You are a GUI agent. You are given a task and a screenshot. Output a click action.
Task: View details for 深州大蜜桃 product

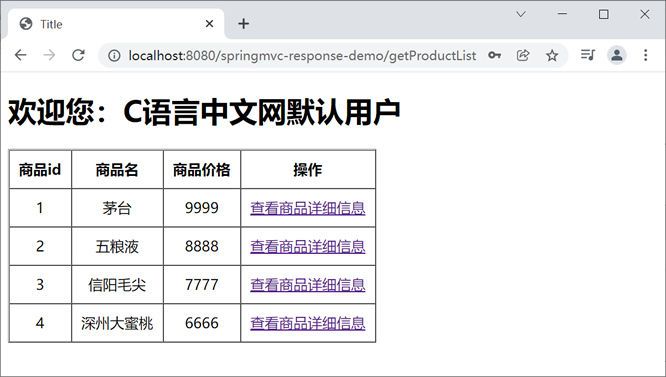[x=308, y=323]
